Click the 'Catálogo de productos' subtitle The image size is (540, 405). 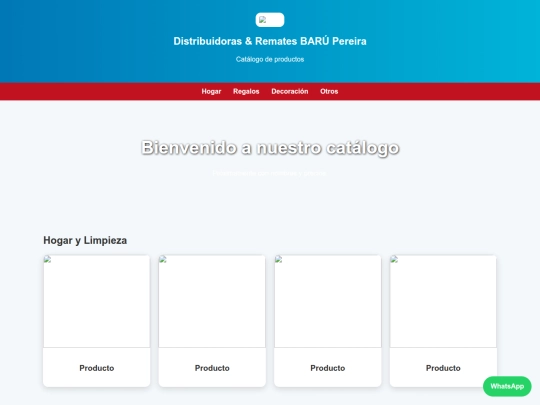pos(270,59)
